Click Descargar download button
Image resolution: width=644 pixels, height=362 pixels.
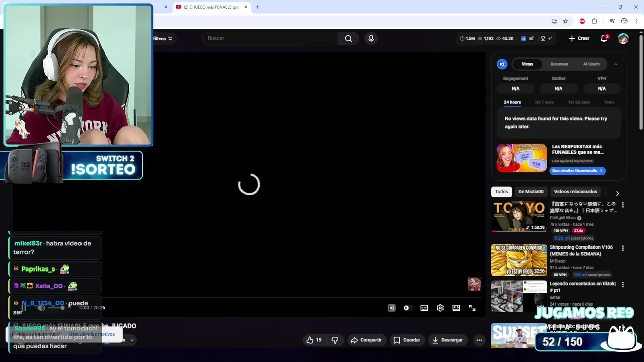[447, 340]
